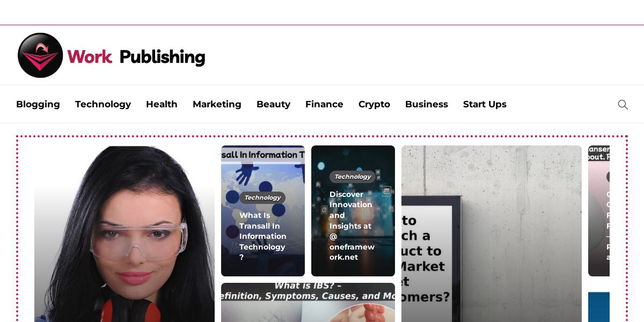Open the Start Ups category
Viewport: 644px width, 322px height.
485,104
